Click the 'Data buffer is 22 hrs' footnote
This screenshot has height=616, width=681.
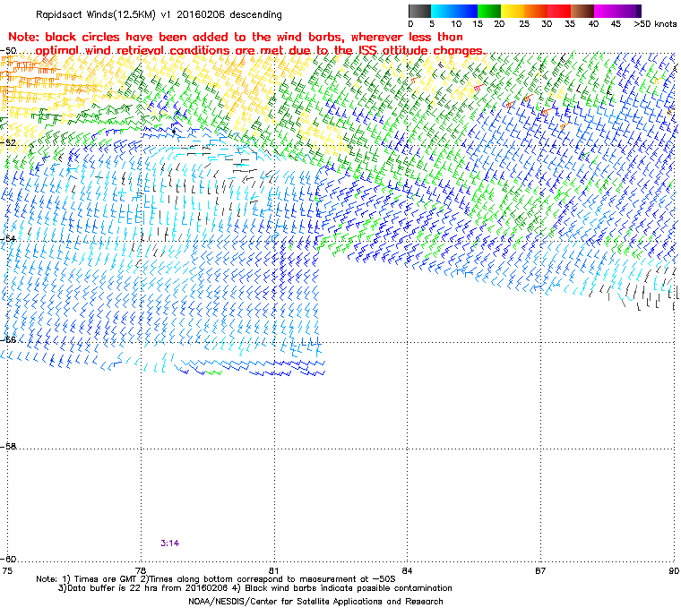tap(255, 588)
